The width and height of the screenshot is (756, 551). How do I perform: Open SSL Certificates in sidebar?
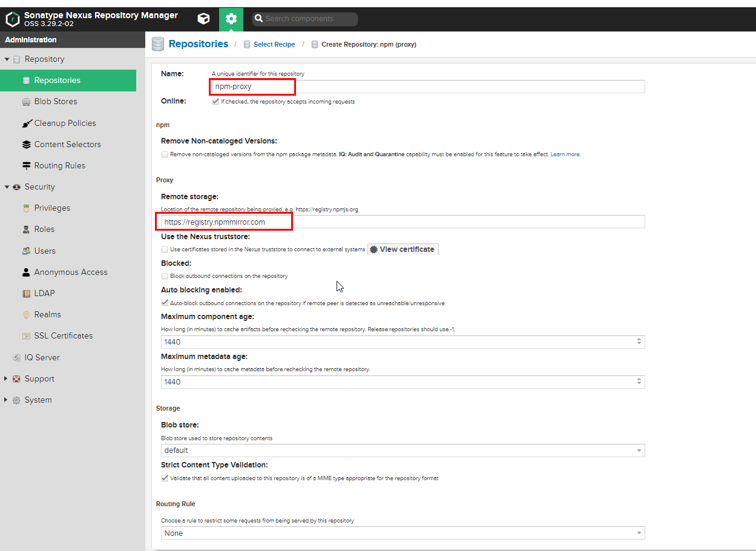click(64, 336)
